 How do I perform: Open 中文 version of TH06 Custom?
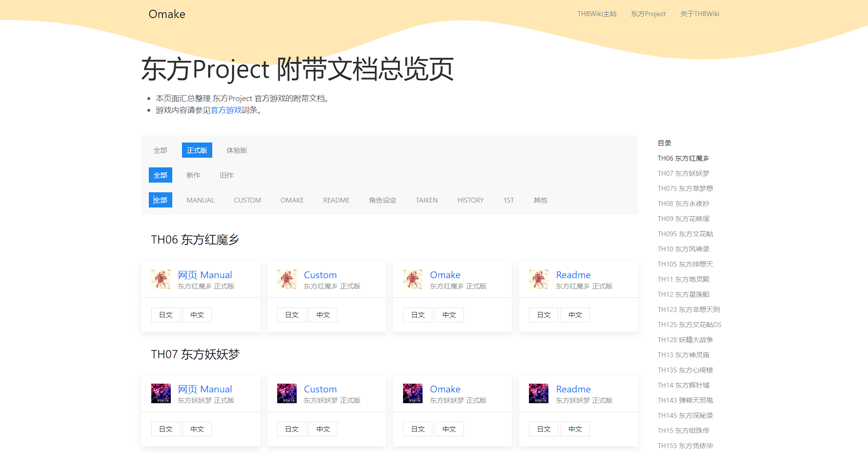click(x=323, y=315)
